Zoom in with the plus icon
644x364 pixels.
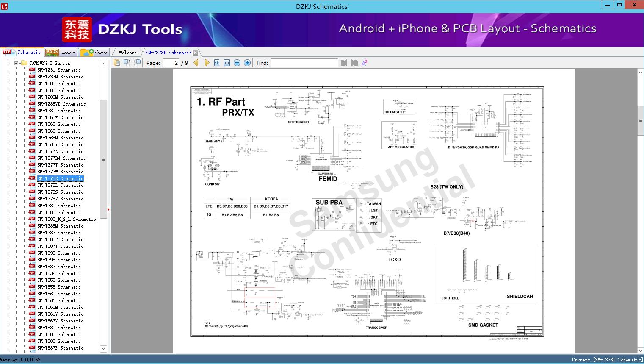pos(247,63)
